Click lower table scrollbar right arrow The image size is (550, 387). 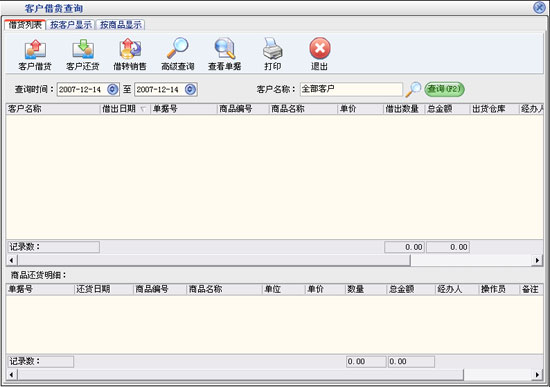[x=537, y=374]
